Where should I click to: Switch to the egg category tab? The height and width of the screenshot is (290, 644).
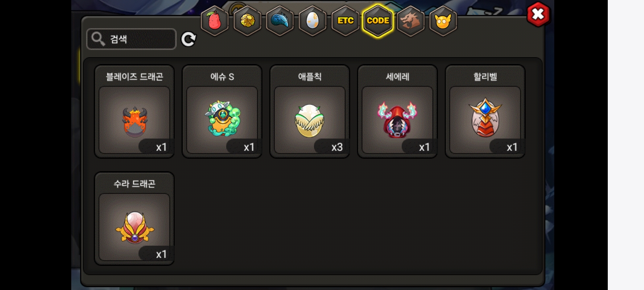tap(312, 21)
